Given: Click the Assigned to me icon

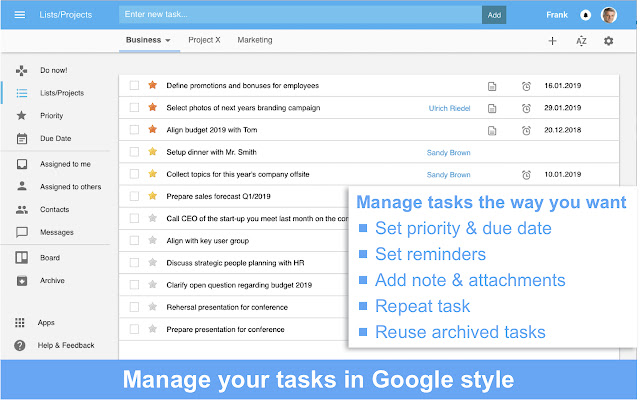Looking at the screenshot, I should (x=22, y=164).
